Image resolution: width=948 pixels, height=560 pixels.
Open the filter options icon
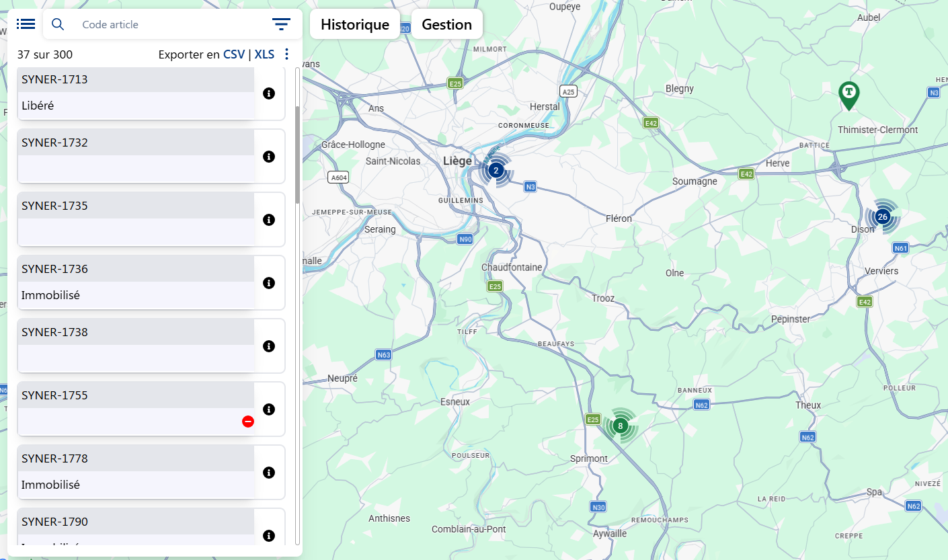tap(281, 24)
